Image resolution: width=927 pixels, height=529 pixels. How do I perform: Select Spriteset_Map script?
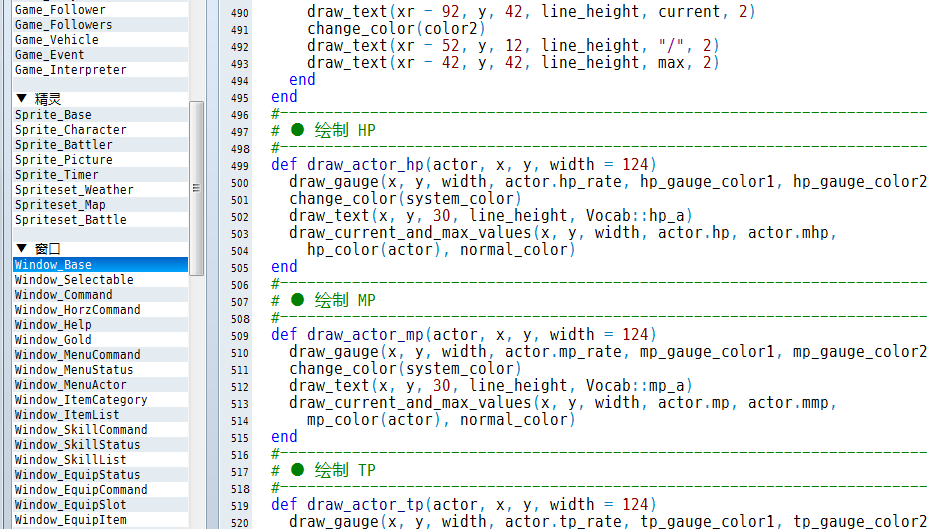[101, 205]
